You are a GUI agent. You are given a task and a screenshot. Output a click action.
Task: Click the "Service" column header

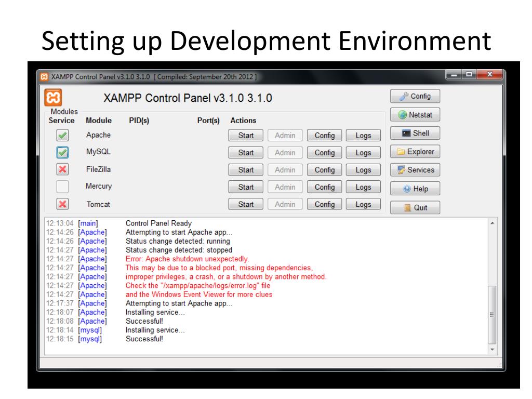61,121
